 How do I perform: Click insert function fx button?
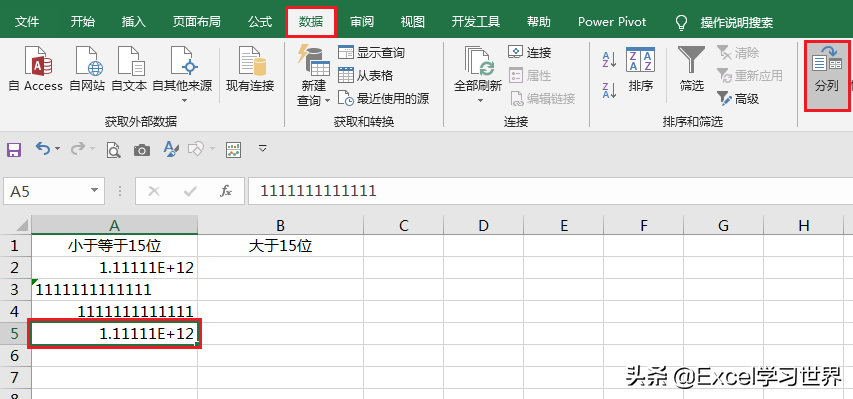[x=226, y=191]
